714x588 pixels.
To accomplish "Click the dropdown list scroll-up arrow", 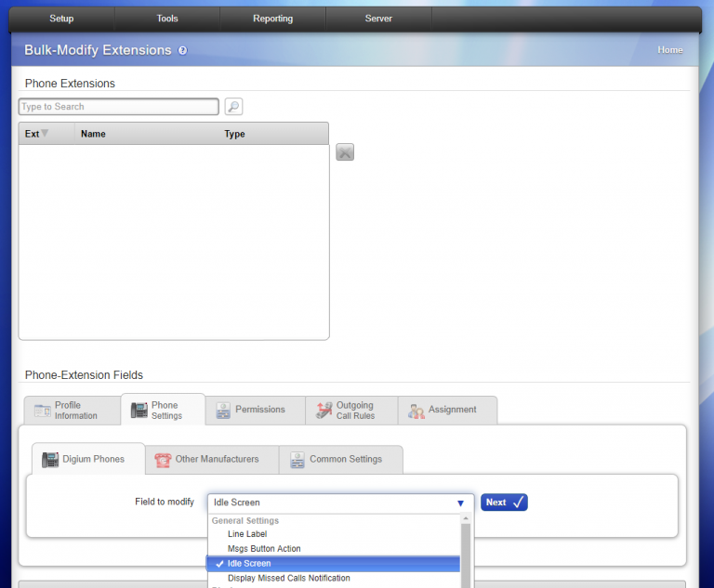I will (x=466, y=519).
